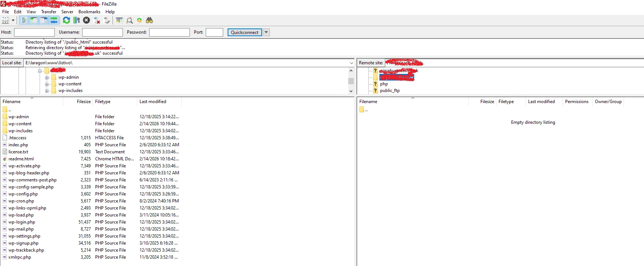This screenshot has height=266, width=644.
Task: Select the readme.html file
Action: (x=21, y=159)
